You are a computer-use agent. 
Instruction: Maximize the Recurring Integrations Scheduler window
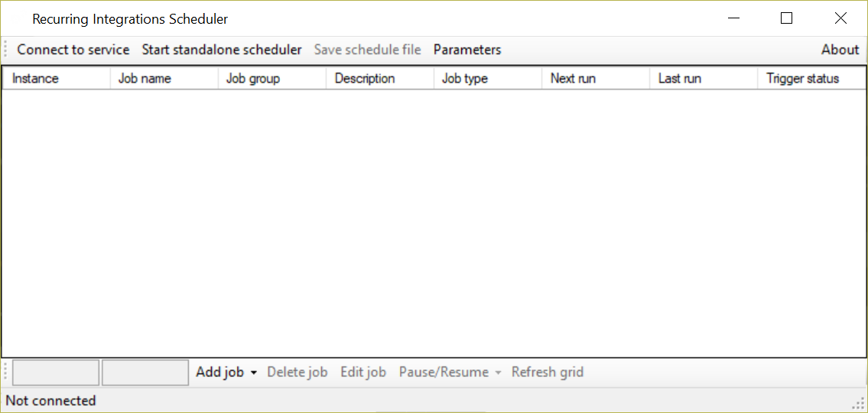point(786,19)
